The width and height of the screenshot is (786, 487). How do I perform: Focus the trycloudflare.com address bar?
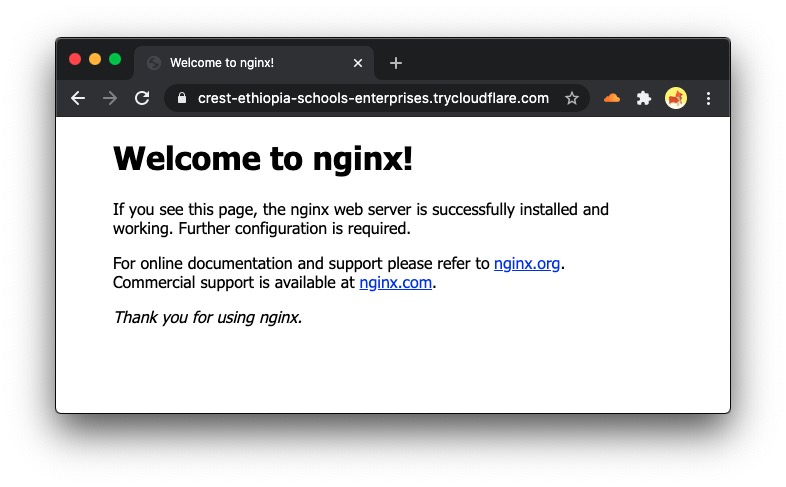pyautogui.click(x=373, y=98)
